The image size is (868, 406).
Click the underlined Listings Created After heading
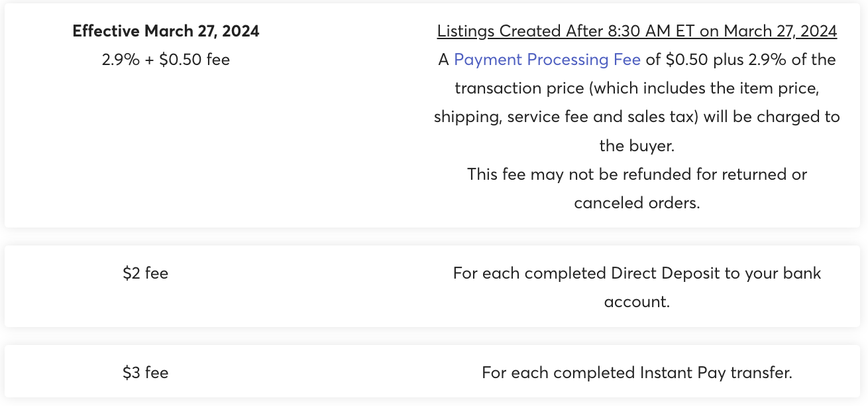(637, 31)
